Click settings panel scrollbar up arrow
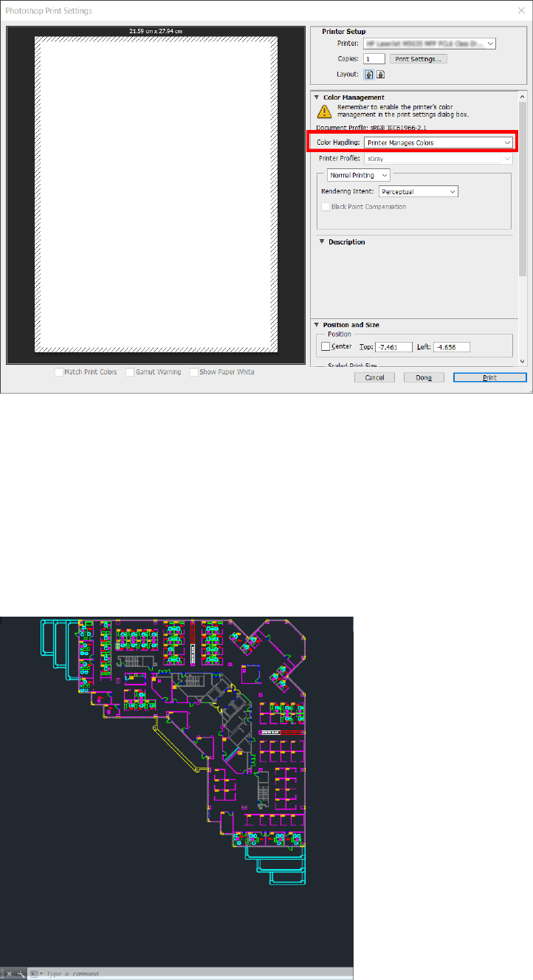 tap(523, 97)
